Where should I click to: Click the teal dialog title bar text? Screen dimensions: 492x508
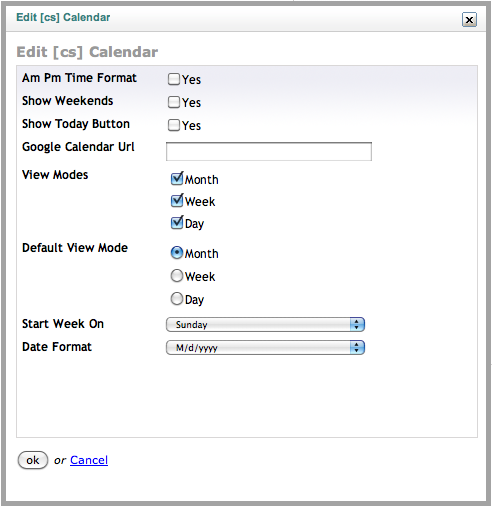tap(63, 17)
